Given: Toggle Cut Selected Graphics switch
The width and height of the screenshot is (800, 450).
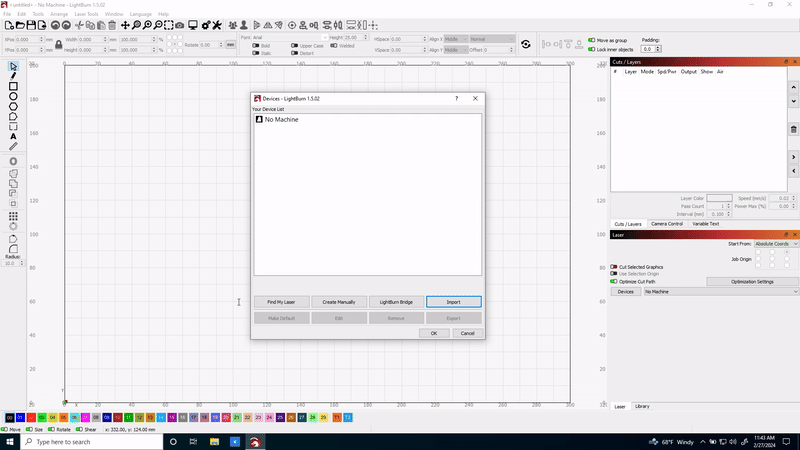Looking at the screenshot, I should point(614,267).
